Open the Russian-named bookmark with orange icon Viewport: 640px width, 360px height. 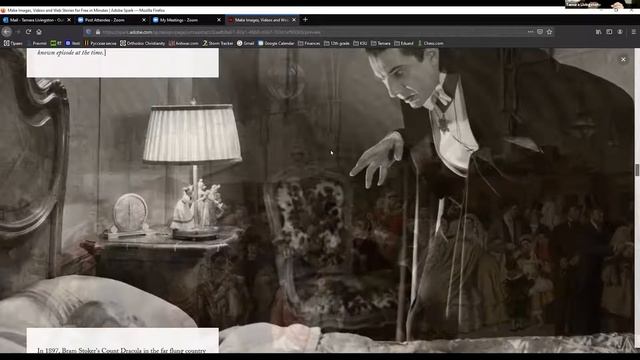pyautogui.click(x=100, y=43)
